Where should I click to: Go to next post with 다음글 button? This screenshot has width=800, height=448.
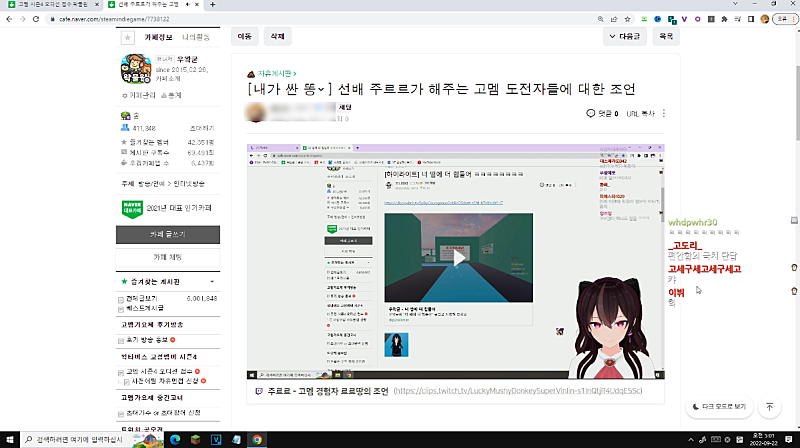(624, 36)
